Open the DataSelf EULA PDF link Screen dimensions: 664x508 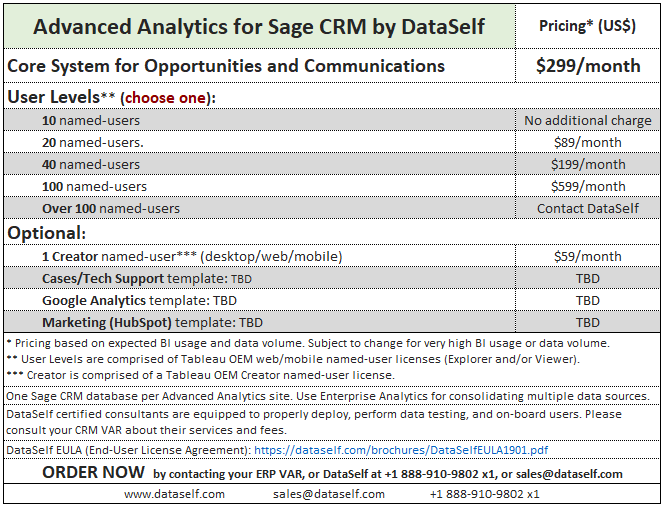pos(401,450)
